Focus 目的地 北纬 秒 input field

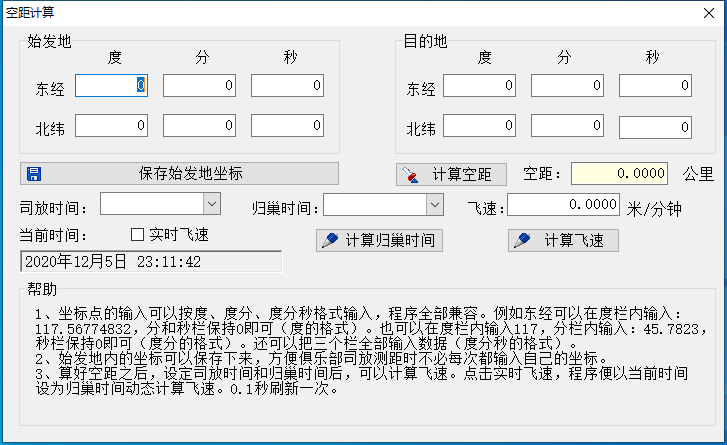656,127
